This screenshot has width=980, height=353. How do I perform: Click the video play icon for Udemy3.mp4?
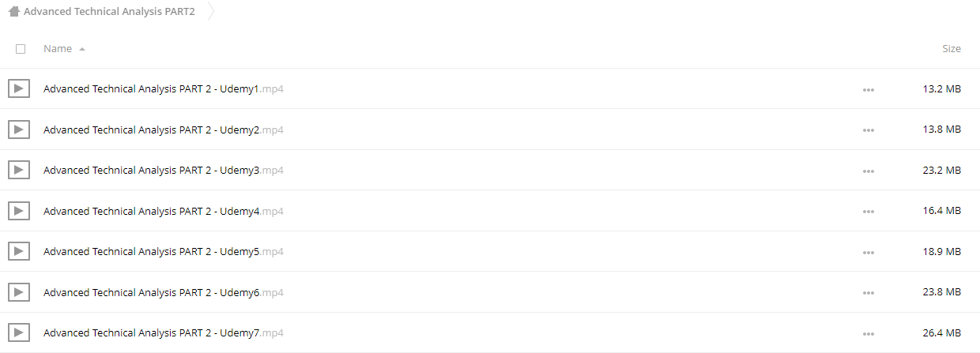19,170
